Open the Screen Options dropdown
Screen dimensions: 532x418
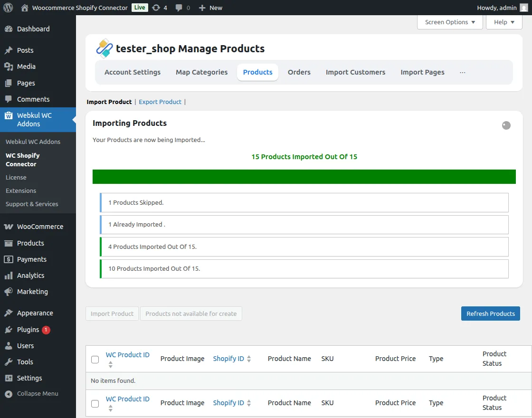point(449,22)
